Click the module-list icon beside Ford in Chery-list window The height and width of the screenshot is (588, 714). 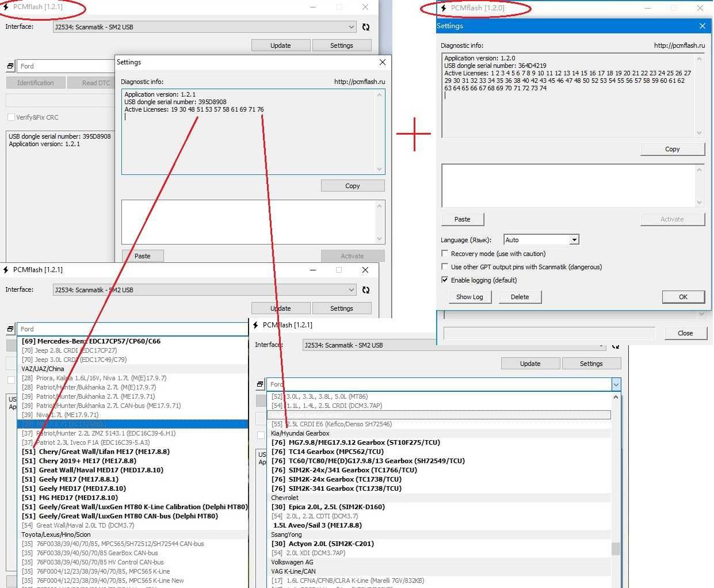tap(10, 329)
